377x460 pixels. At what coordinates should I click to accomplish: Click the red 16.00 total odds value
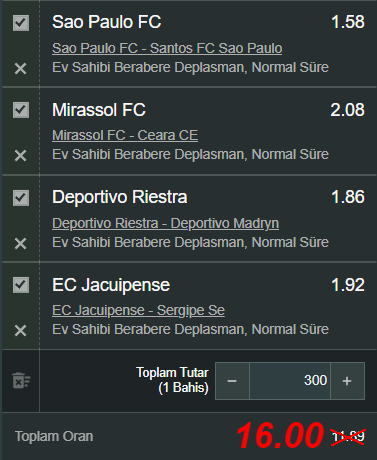point(280,435)
